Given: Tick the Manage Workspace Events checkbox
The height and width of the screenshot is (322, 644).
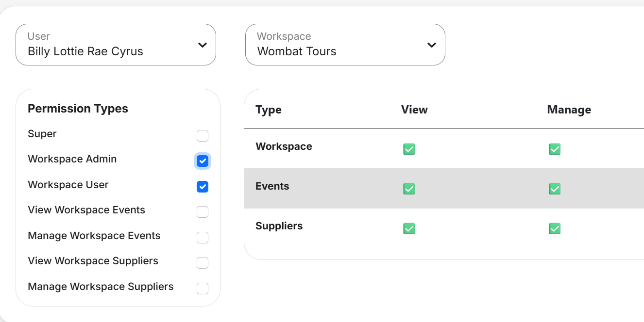Looking at the screenshot, I should coord(203,238).
